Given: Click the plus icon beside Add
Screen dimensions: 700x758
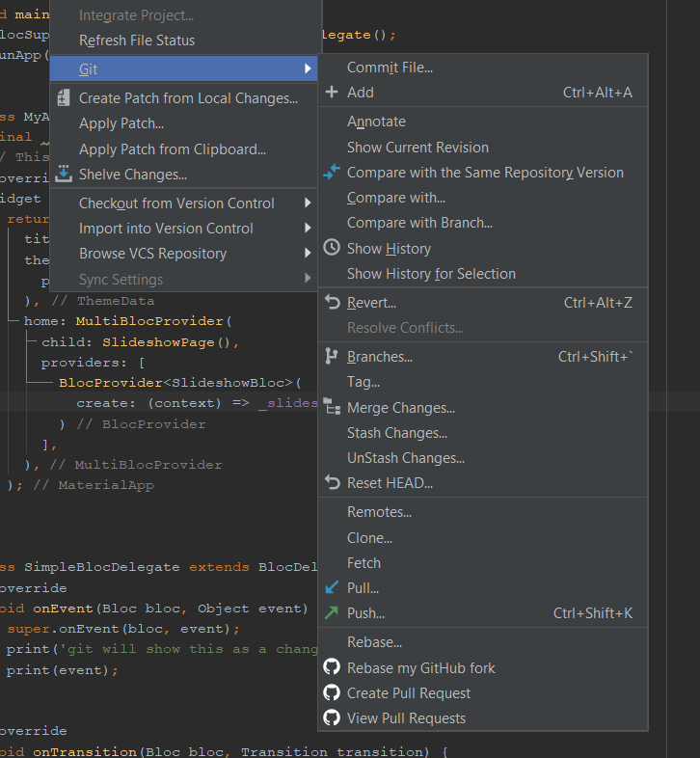Looking at the screenshot, I should [x=332, y=92].
